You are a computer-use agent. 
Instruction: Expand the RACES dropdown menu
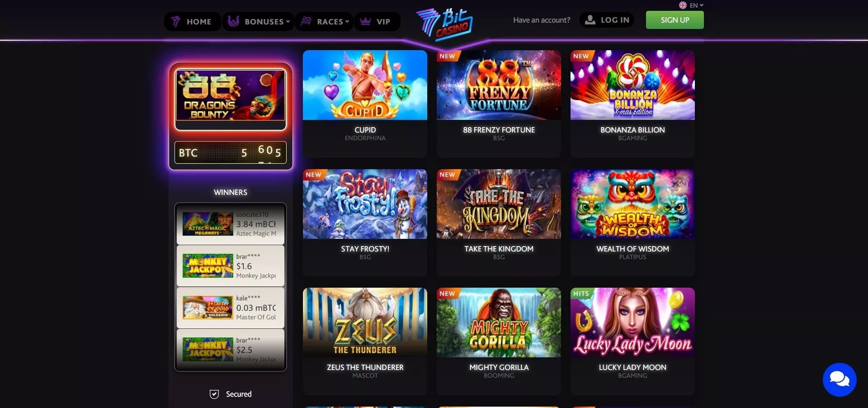pyautogui.click(x=325, y=21)
